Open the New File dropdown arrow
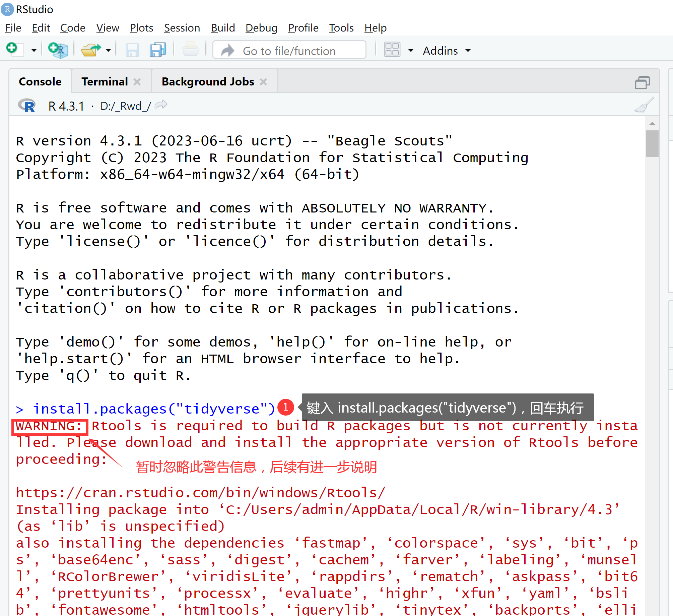The image size is (673, 616). [x=33, y=51]
